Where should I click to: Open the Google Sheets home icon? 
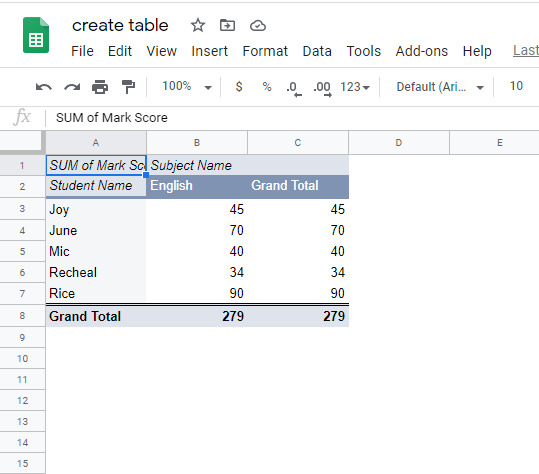click(36, 35)
